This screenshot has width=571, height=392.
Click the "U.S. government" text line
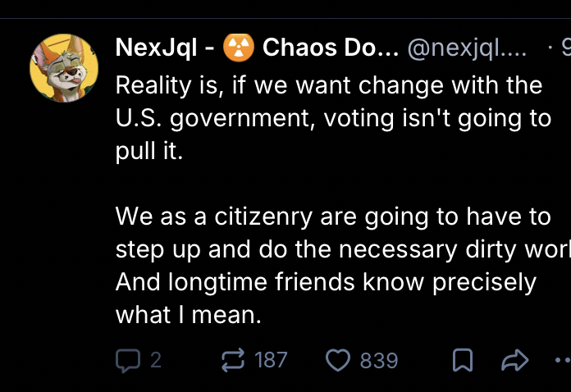[332, 118]
